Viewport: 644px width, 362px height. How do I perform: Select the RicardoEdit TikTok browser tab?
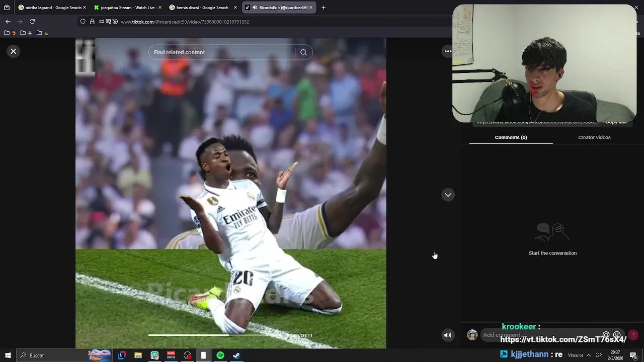tap(279, 8)
